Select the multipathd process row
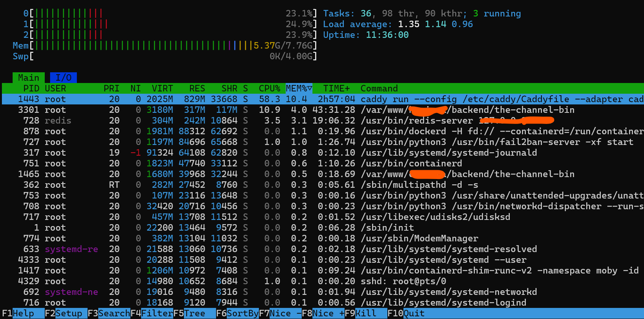 coord(323,185)
